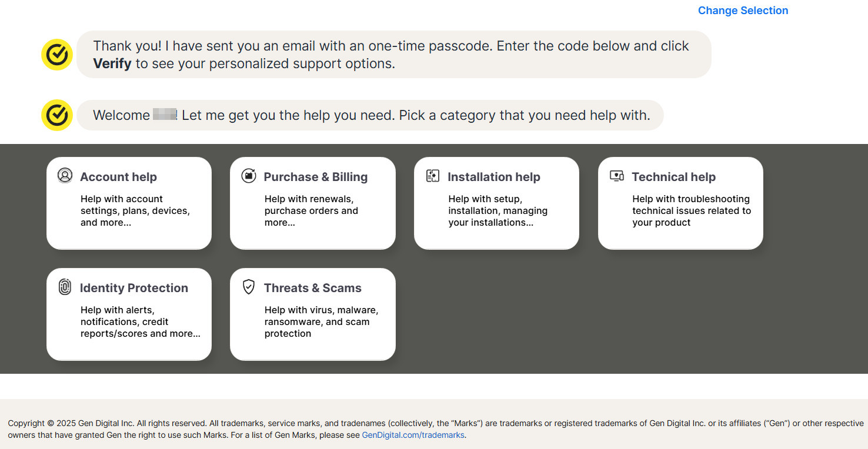The image size is (868, 449).
Task: Click the Change Selection link
Action: (x=743, y=11)
